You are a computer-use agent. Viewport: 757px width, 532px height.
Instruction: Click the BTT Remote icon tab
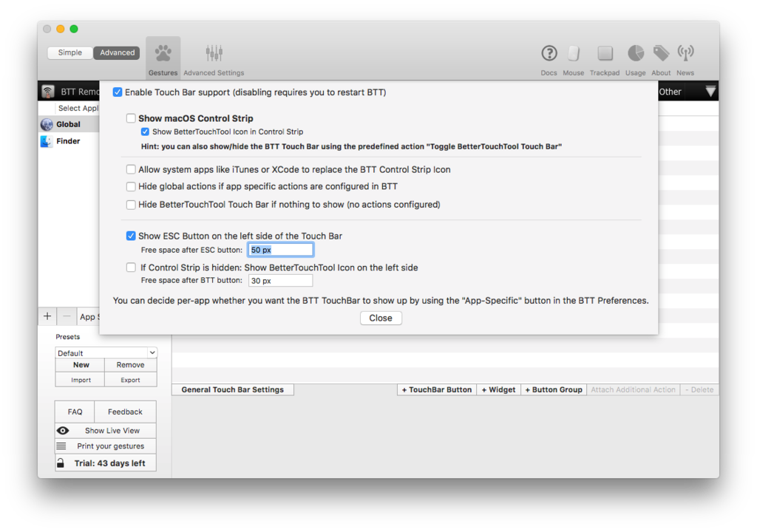click(48, 91)
